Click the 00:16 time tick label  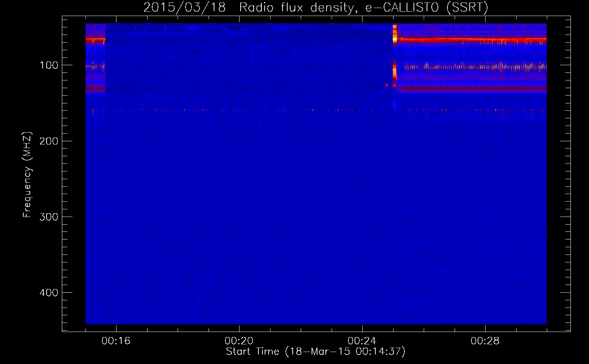(116, 341)
